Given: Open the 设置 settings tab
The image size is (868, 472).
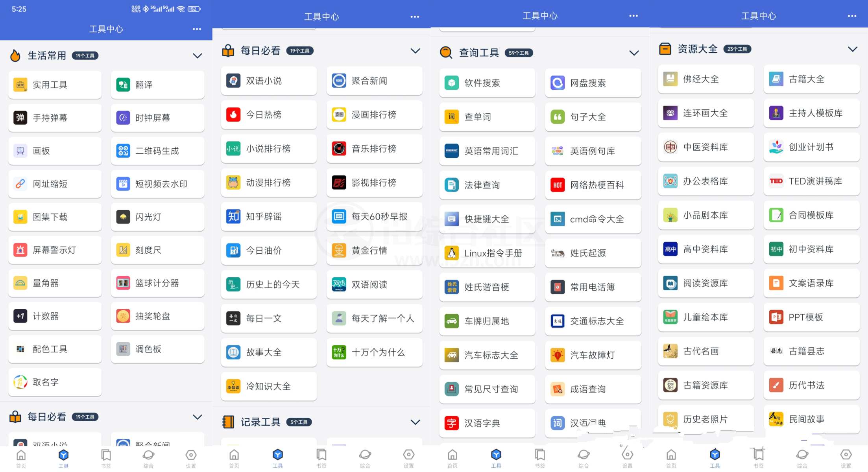Looking at the screenshot, I should tap(190, 457).
